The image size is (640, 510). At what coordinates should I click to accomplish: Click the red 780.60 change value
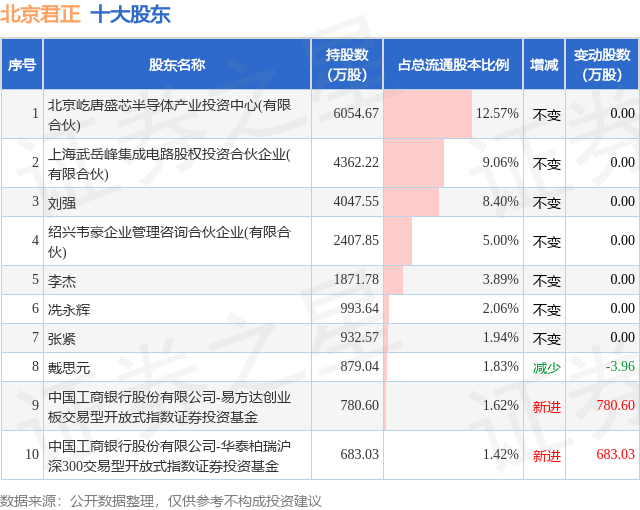(616, 405)
